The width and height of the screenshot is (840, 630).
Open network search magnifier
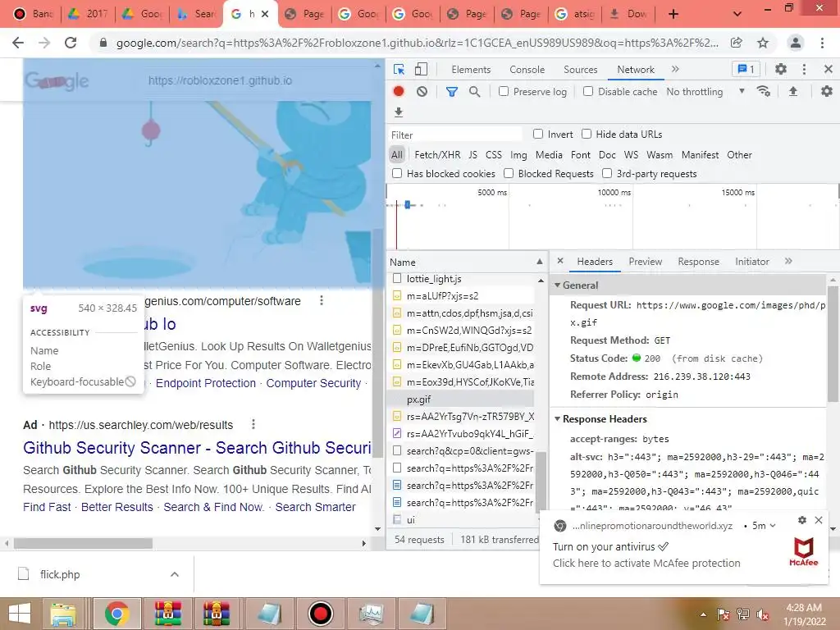coord(475,92)
